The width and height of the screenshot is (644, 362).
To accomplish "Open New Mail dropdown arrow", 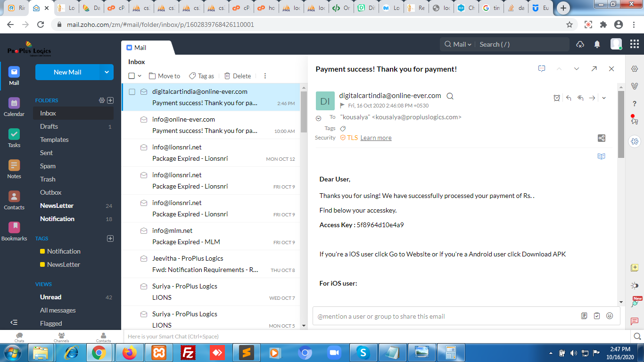I will [x=107, y=72].
